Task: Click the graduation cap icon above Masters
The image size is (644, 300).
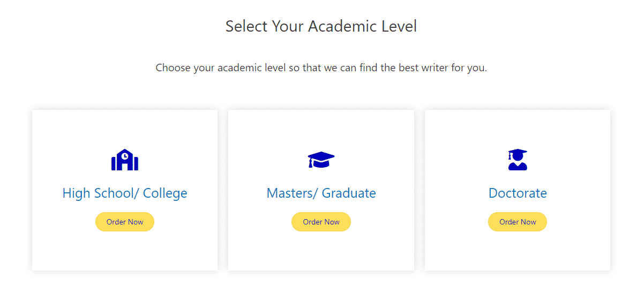Action: pos(321,160)
